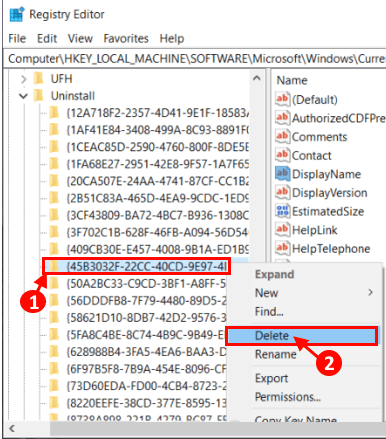Click folder icon of {12A718F2 key
Screen dimensions: 386x439
point(54,113)
